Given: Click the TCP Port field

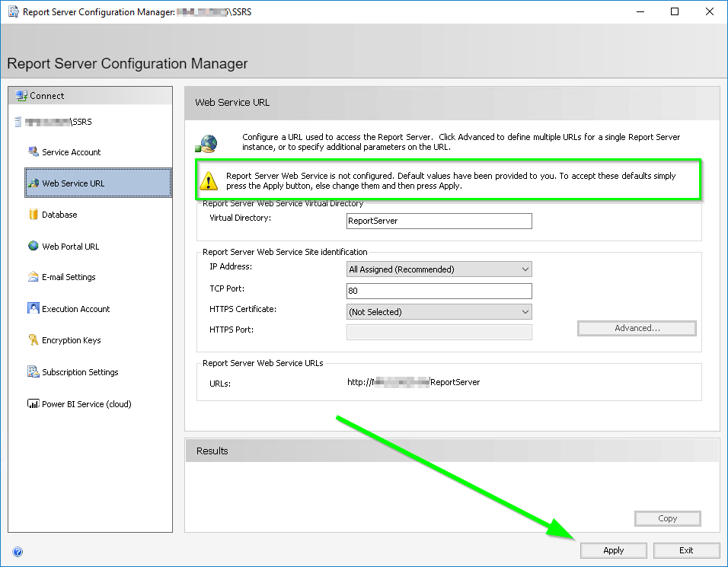Looking at the screenshot, I should pos(439,291).
